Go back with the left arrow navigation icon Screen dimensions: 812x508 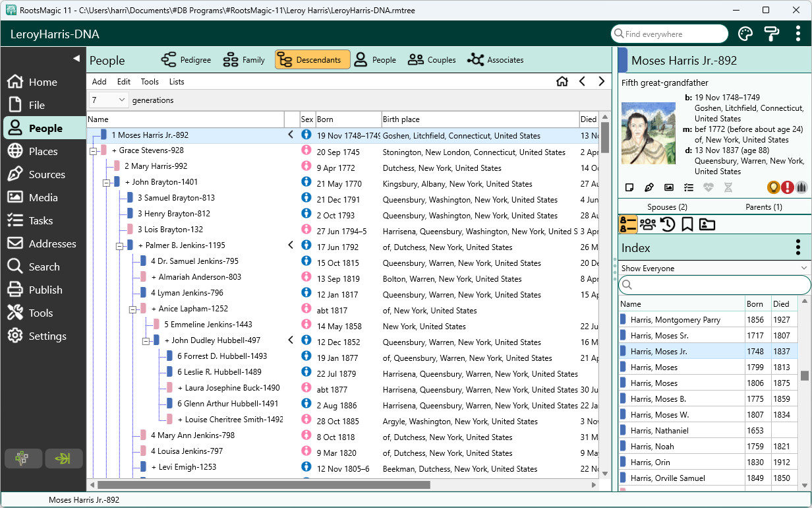(x=582, y=81)
